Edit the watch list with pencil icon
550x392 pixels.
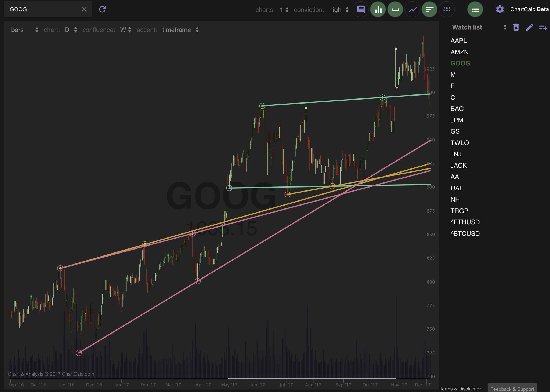tap(529, 27)
